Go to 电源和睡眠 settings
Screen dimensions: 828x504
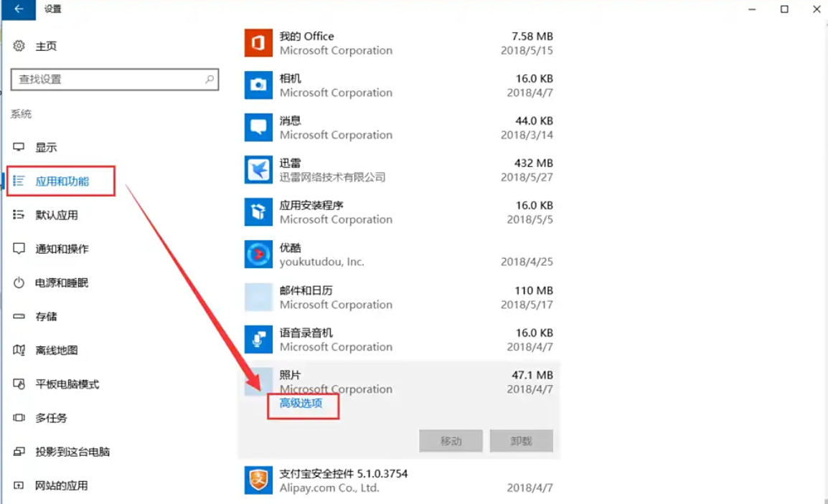[62, 283]
